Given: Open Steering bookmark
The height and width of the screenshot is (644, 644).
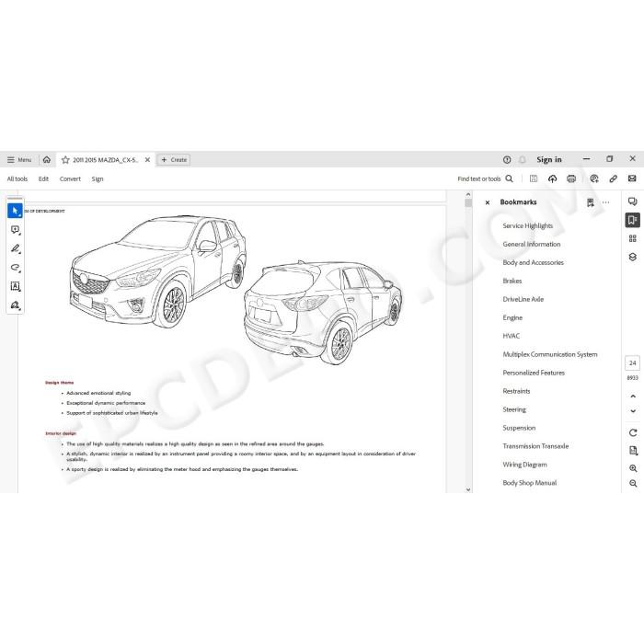Looking at the screenshot, I should [514, 409].
